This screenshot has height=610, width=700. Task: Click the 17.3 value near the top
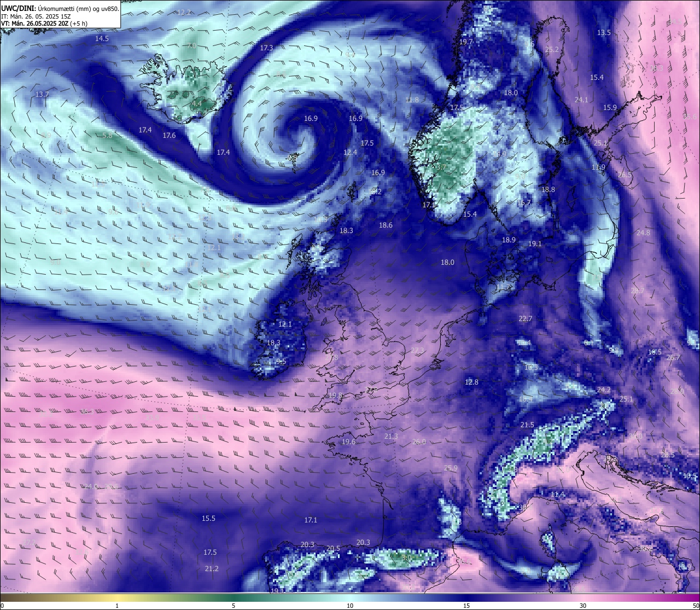click(x=266, y=48)
